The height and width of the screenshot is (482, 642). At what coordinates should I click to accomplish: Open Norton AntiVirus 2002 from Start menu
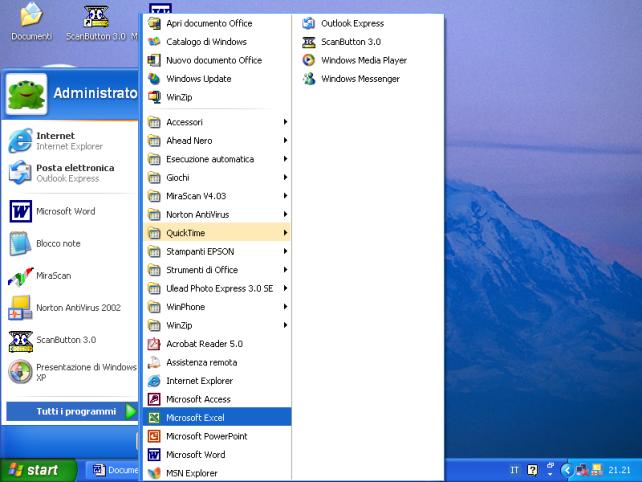(x=72, y=308)
